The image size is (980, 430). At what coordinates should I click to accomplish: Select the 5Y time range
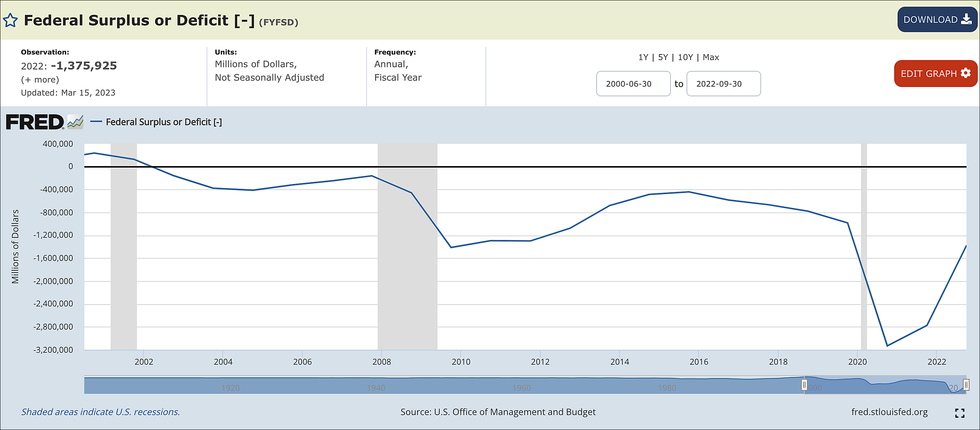point(663,57)
